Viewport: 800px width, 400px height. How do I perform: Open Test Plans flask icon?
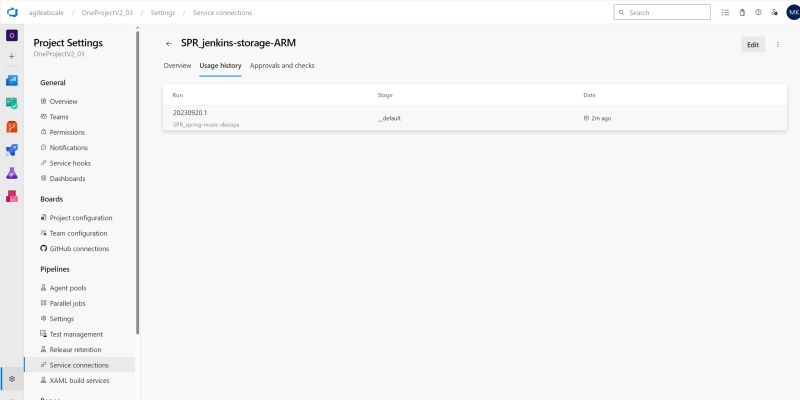[12, 173]
